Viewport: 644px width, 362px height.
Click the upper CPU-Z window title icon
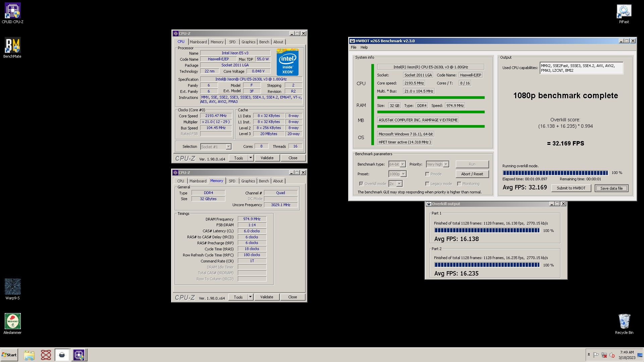pos(175,34)
